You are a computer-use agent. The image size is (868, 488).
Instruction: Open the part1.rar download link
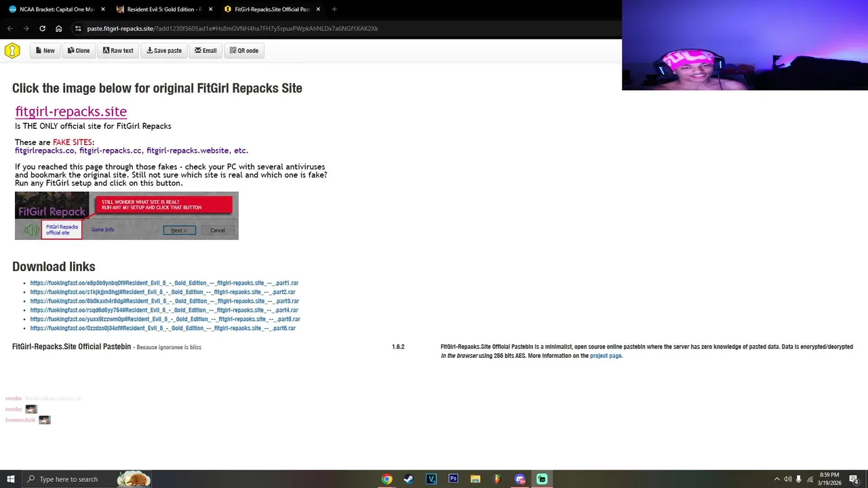pyautogui.click(x=164, y=283)
